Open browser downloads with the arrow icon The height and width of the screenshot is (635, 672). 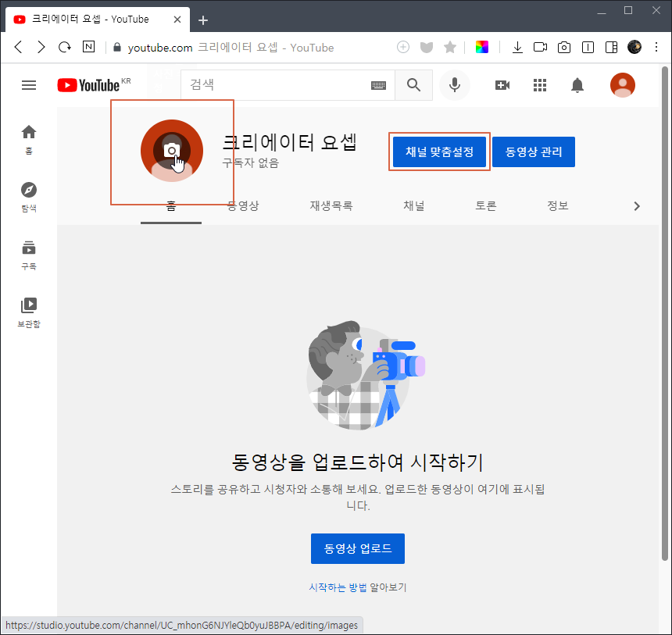(x=517, y=47)
